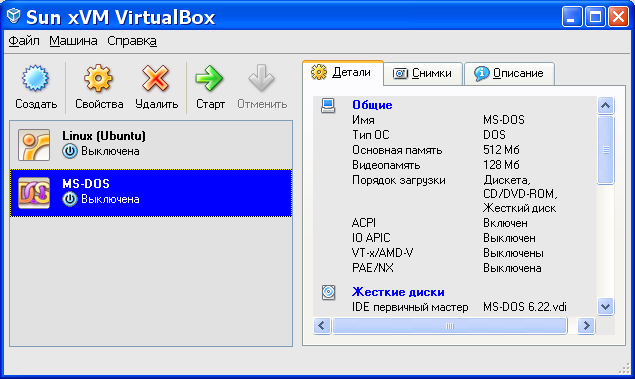Click the Видеопамять label
Image resolution: width=635 pixels, height=379 pixels.
386,165
